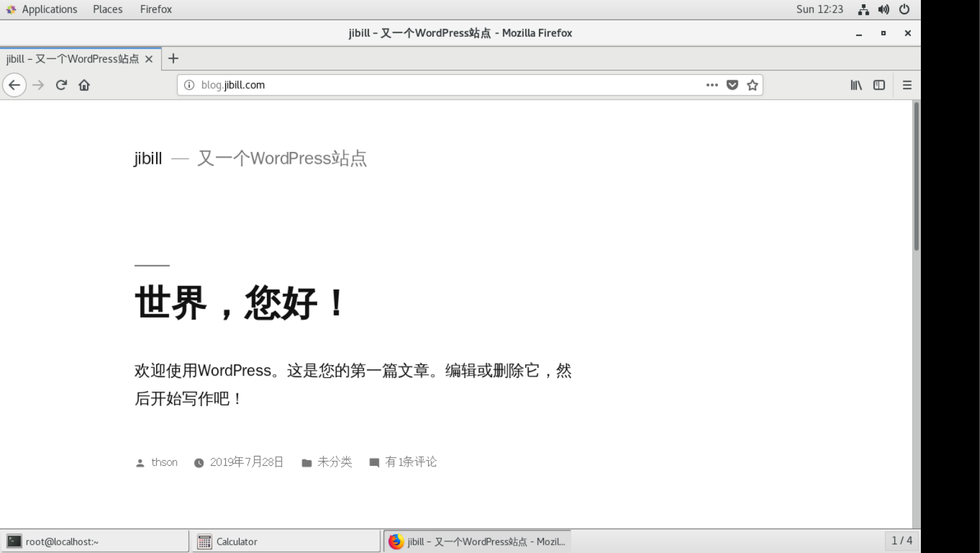Image resolution: width=980 pixels, height=553 pixels.
Task: Click the date link 2019年7月28日
Action: [246, 462]
